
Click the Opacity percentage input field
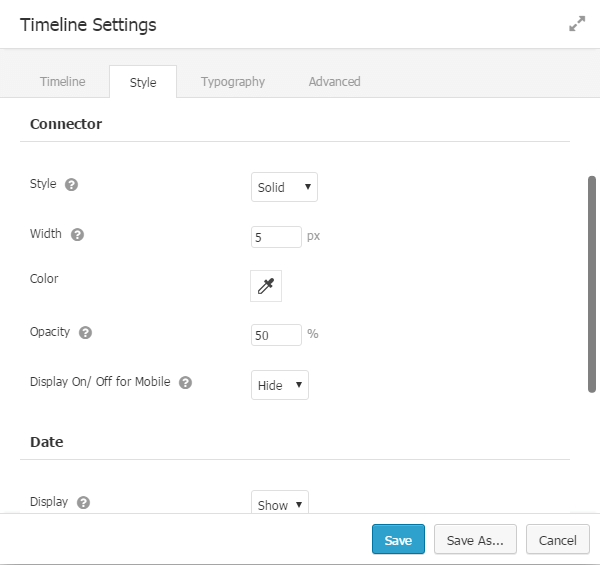(276, 335)
